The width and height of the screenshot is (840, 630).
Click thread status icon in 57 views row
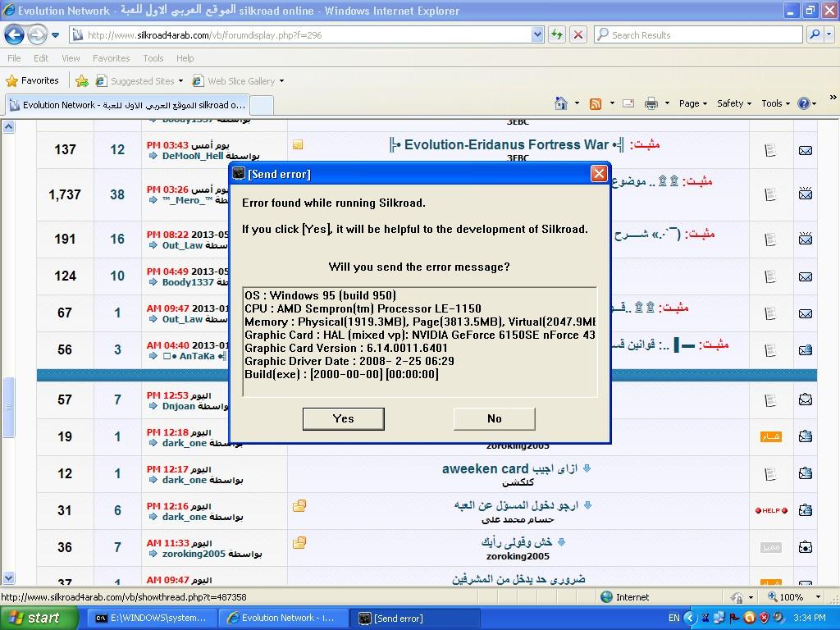tap(806, 399)
